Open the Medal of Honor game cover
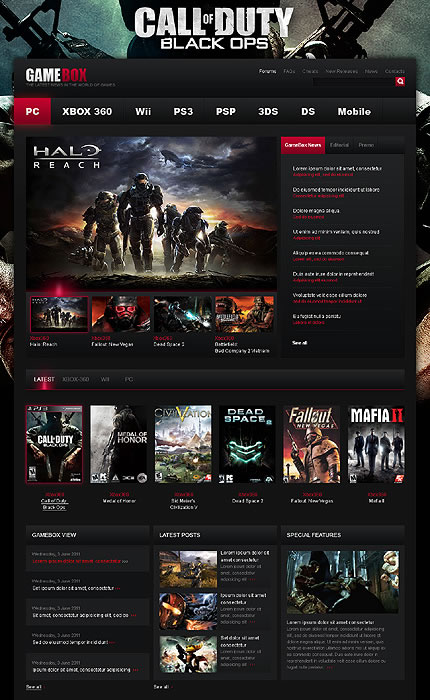The image size is (430, 700). 119,444
